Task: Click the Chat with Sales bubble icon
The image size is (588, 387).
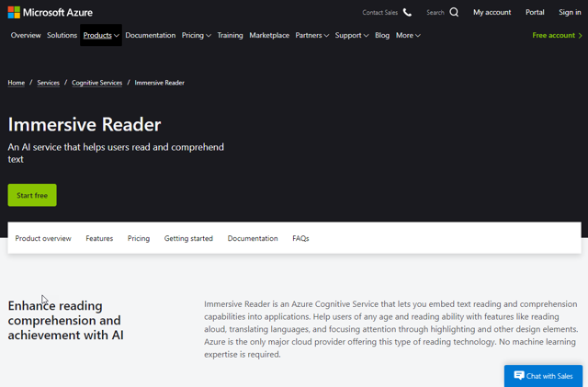Action: [519, 375]
